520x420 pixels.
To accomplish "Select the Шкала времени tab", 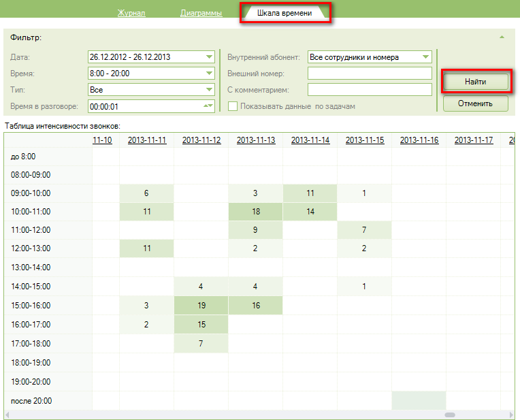I will pyautogui.click(x=285, y=13).
